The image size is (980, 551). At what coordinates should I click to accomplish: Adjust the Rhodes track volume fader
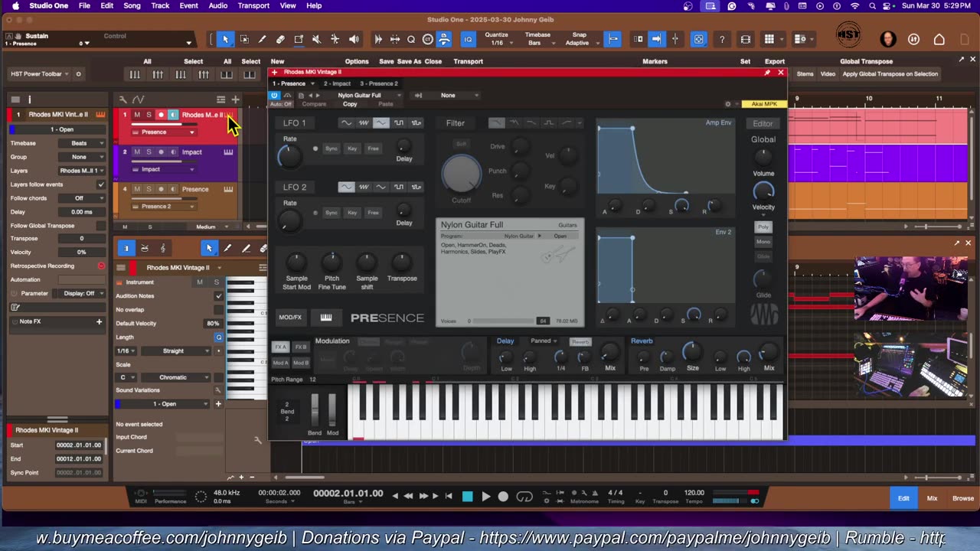click(165, 123)
